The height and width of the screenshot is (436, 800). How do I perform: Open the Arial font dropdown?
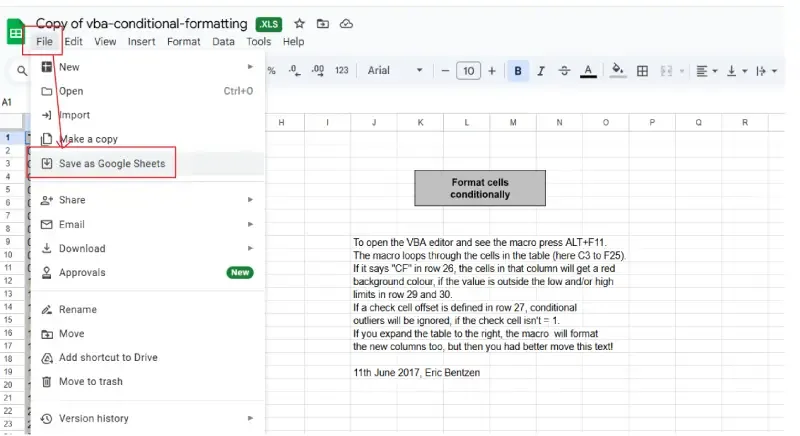pyautogui.click(x=395, y=70)
